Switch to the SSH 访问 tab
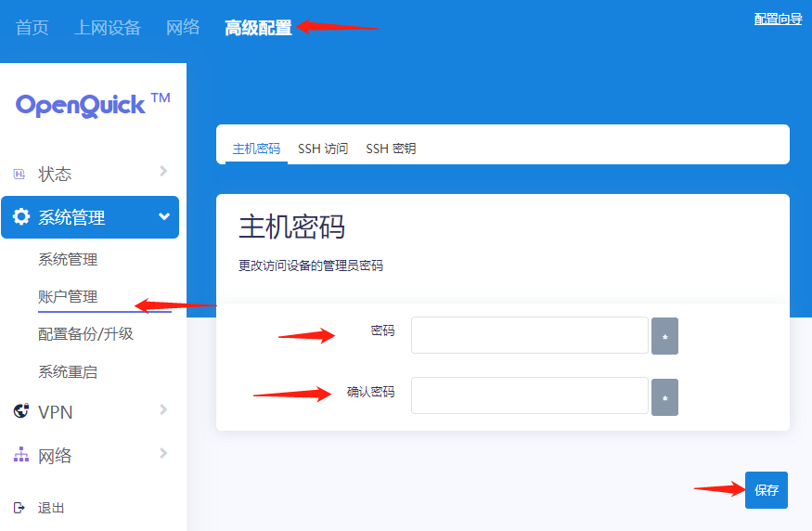 point(323,149)
